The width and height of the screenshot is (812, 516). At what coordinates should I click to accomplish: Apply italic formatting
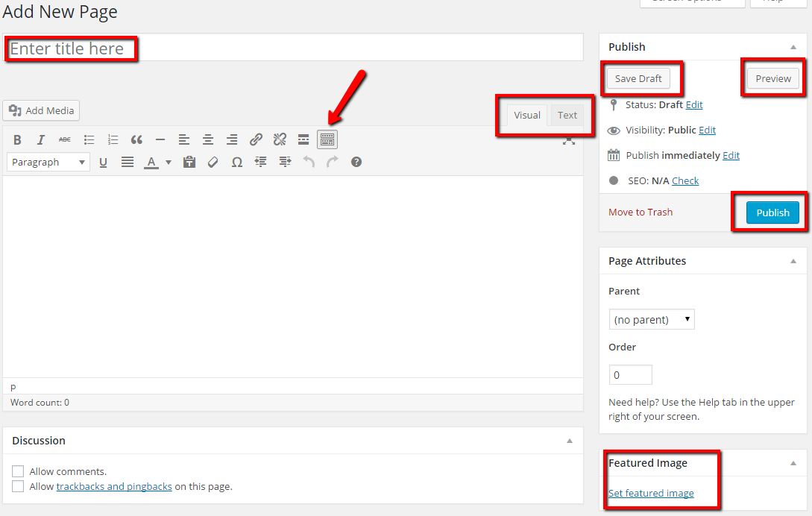(41, 139)
